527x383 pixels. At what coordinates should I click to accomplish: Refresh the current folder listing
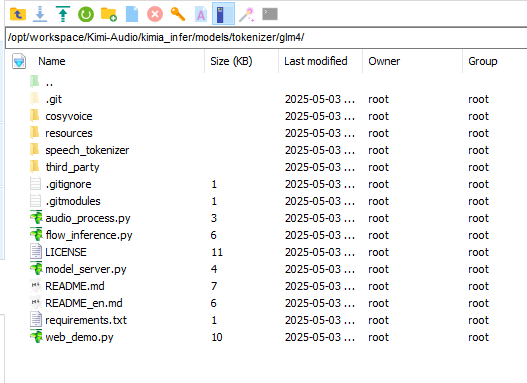(x=86, y=14)
